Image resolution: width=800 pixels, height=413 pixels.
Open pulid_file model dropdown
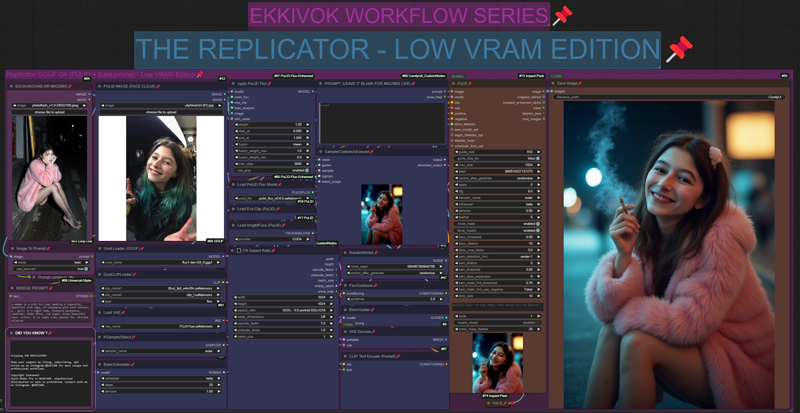click(x=271, y=198)
